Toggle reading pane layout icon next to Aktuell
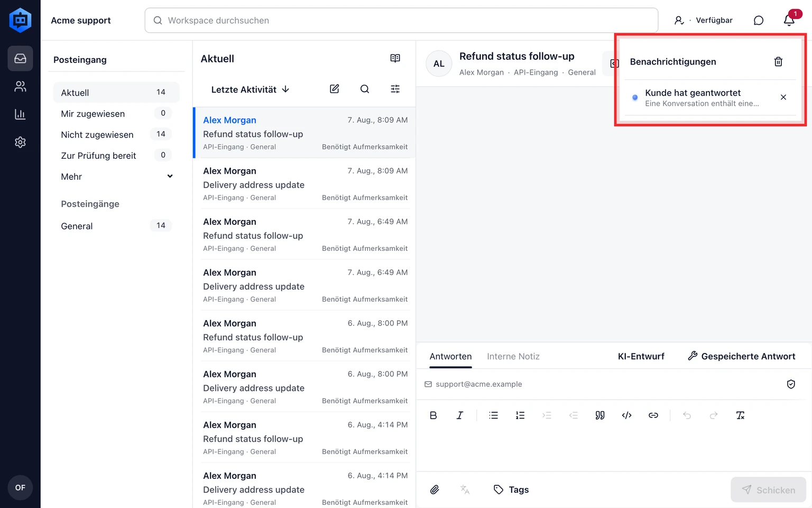 (395, 59)
